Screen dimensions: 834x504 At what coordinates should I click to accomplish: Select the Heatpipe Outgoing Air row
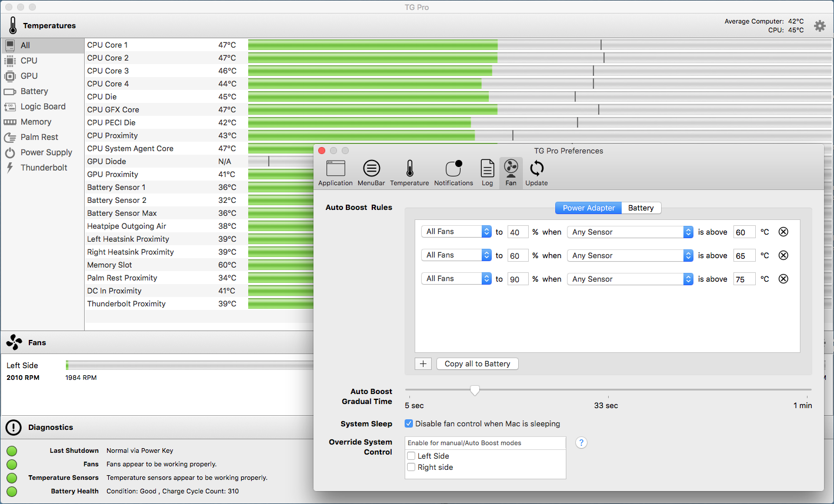(199, 226)
